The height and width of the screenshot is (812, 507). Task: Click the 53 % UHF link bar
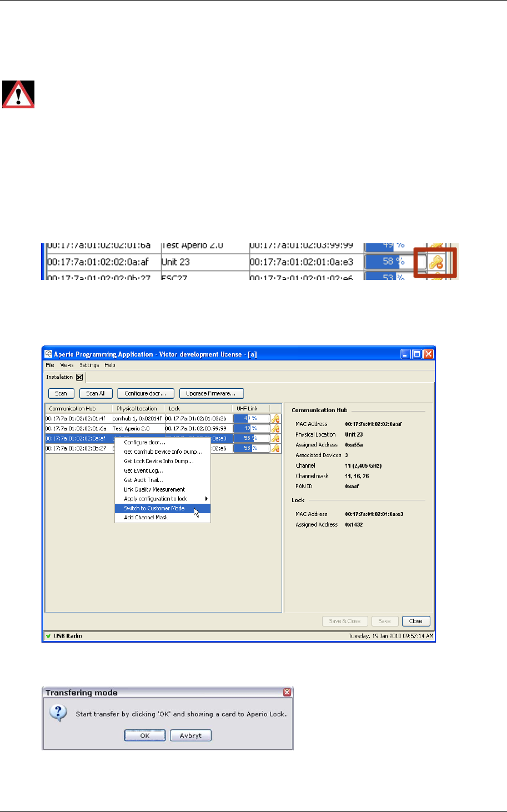252,448
